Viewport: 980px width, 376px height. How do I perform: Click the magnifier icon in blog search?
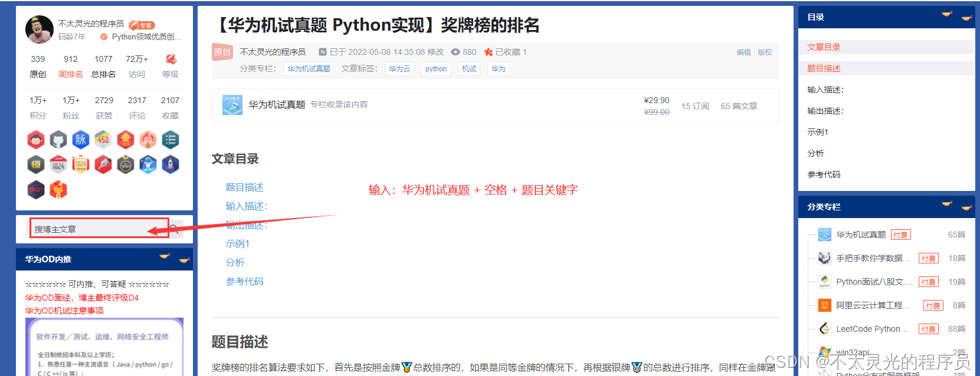pos(175,229)
